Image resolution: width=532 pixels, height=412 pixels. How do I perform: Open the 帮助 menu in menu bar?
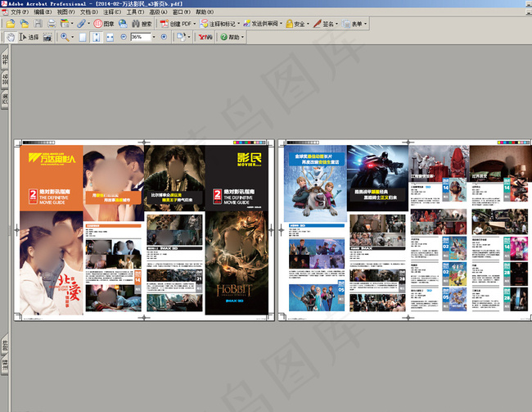point(205,12)
